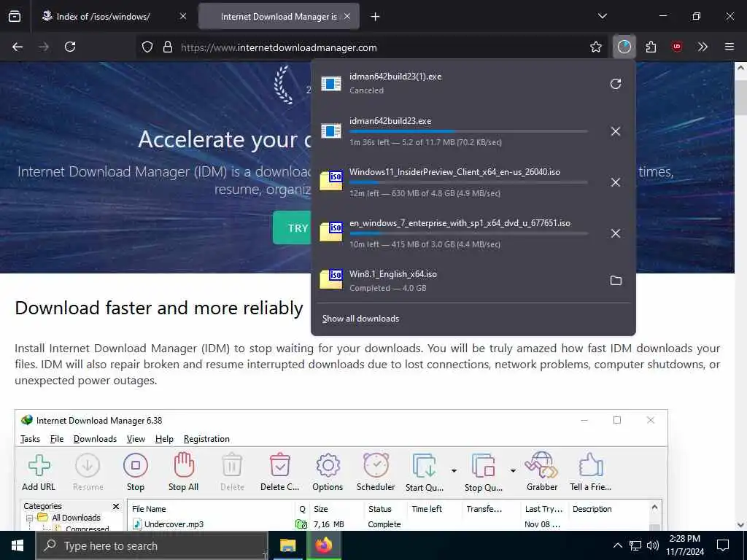View site security padlock information
This screenshot has width=747, height=560.
coord(167,47)
